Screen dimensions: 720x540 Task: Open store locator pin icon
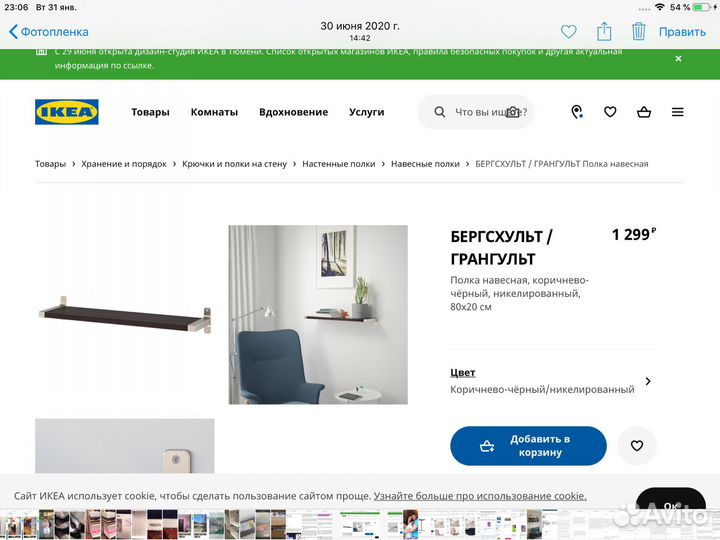point(577,112)
